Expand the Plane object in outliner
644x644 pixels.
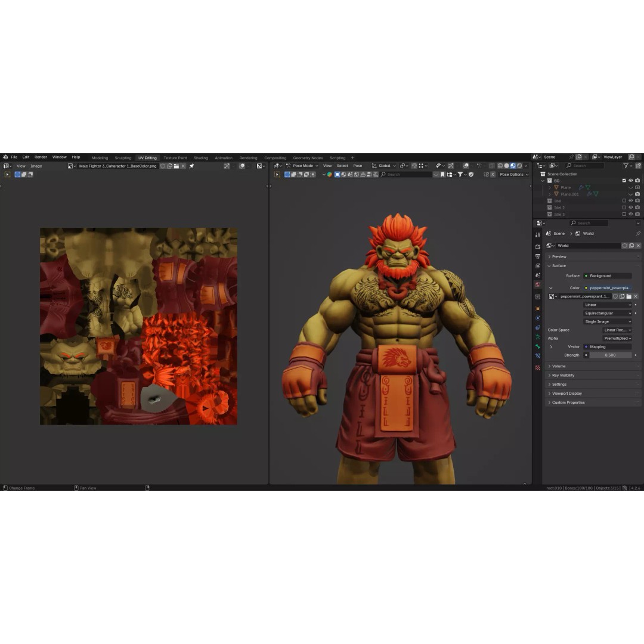coord(550,187)
